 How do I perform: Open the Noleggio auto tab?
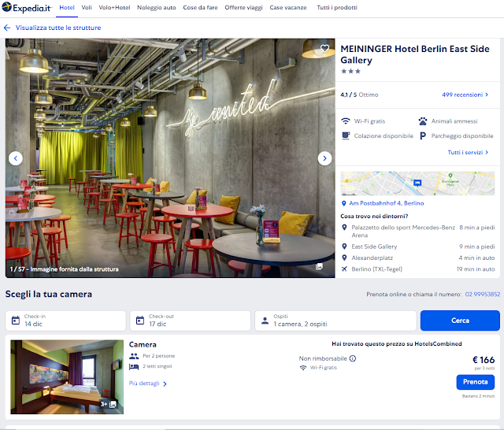pos(157,7)
